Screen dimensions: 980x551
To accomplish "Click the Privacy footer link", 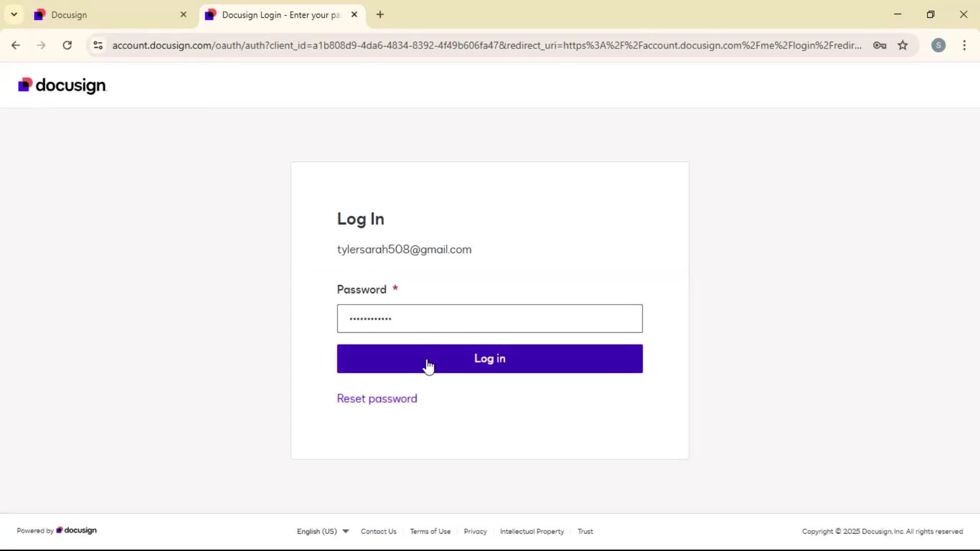I will pos(475,531).
